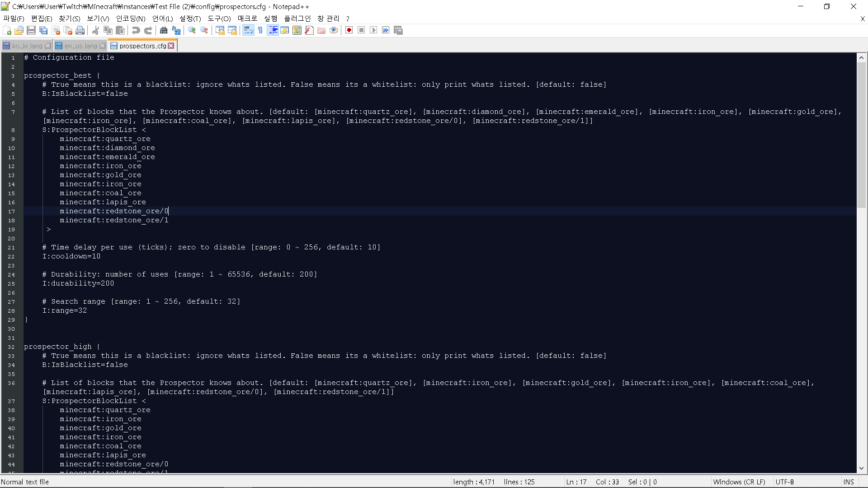868x488 pixels.
Task: Click UTF-8 encoding in the status bar
Action: pyautogui.click(x=784, y=482)
